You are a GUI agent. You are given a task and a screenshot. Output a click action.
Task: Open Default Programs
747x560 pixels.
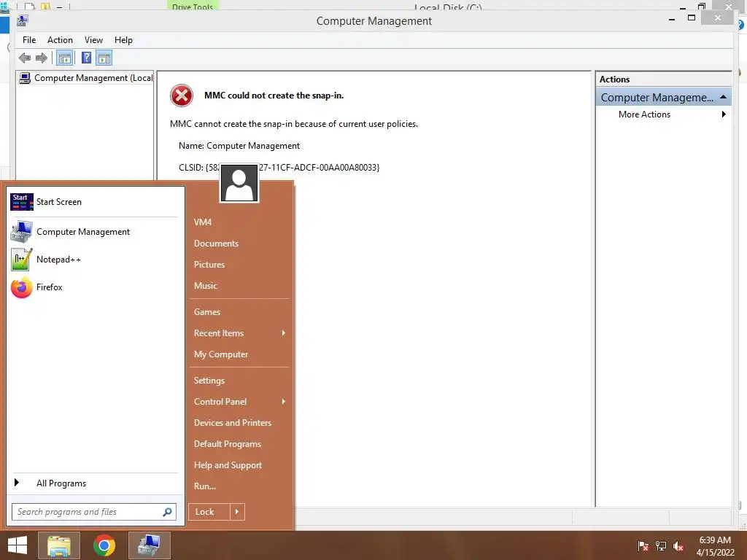(x=228, y=444)
